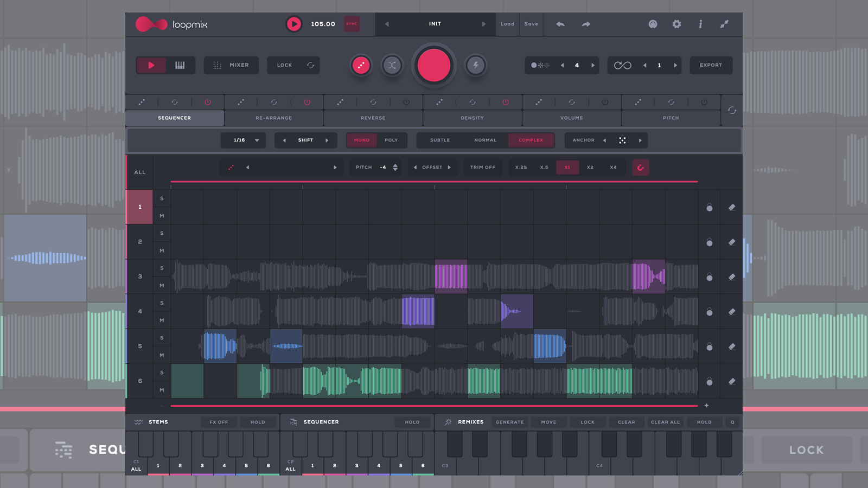Go to the next ANCHOR pattern

click(640, 140)
